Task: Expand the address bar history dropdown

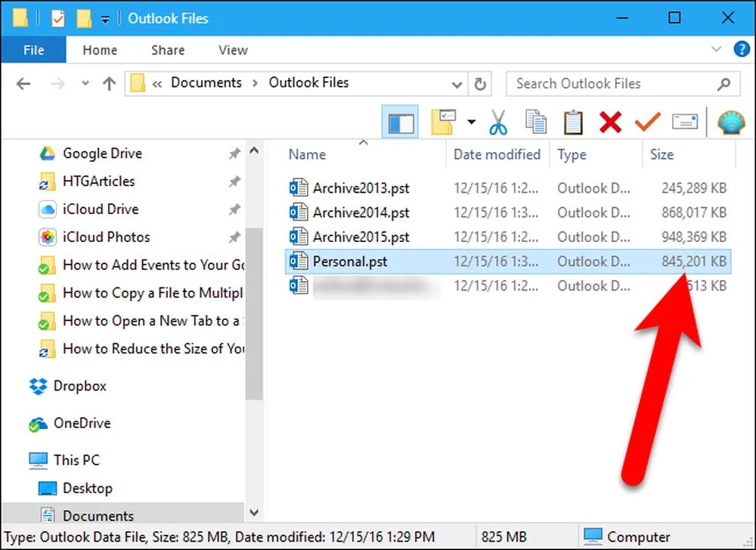Action: coord(457,85)
